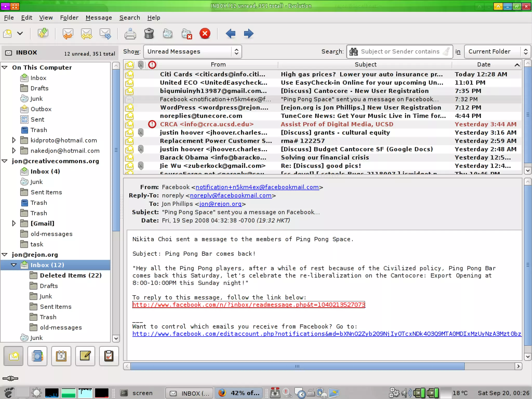The image size is (532, 399).
Task: Switch to Calendars view button
Action: [x=61, y=356]
